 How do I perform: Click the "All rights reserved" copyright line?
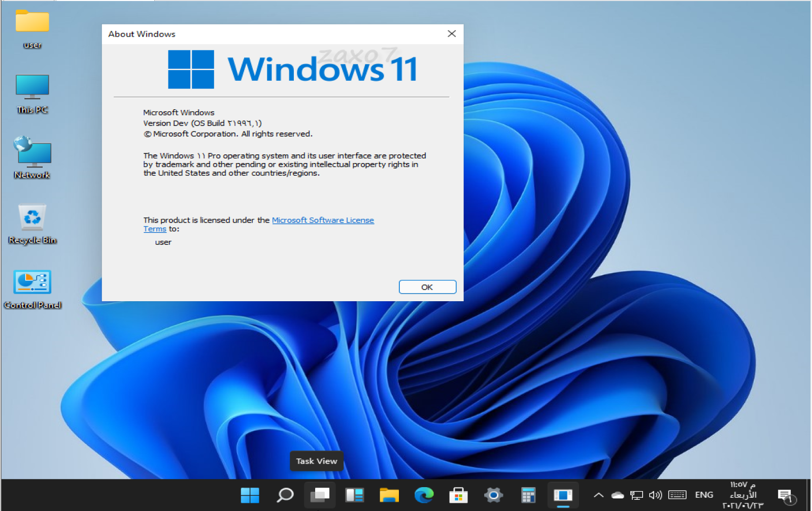point(228,134)
